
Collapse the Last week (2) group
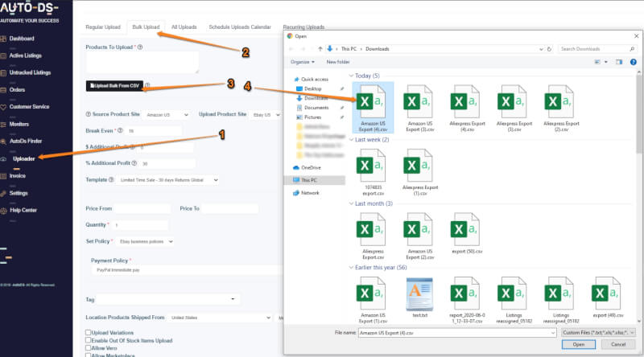coord(351,140)
